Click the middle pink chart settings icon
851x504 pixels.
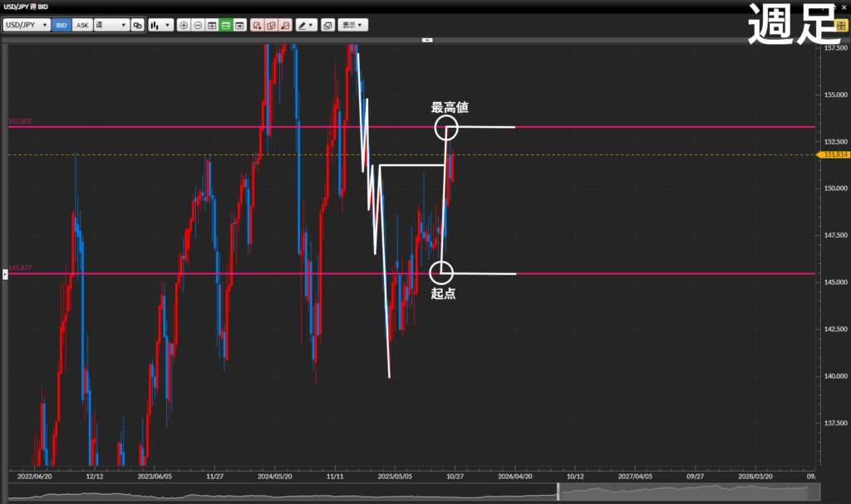click(271, 26)
